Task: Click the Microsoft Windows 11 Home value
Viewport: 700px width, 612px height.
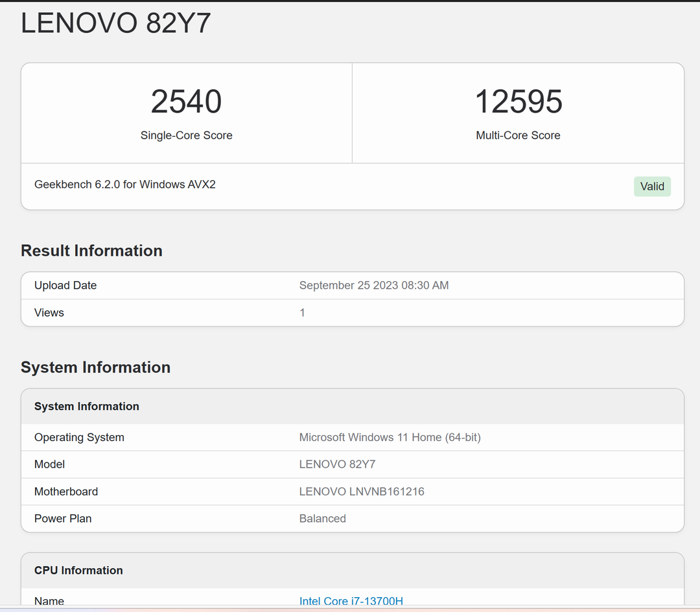Action: pos(390,437)
